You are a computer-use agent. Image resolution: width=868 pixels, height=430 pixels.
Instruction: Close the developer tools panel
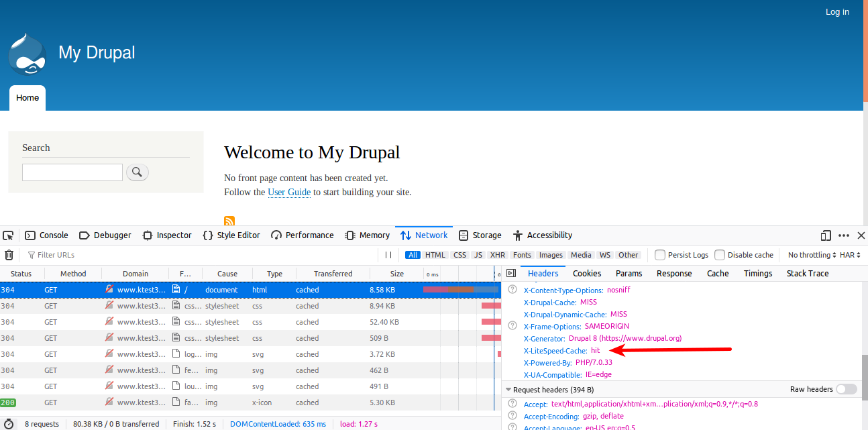point(861,235)
